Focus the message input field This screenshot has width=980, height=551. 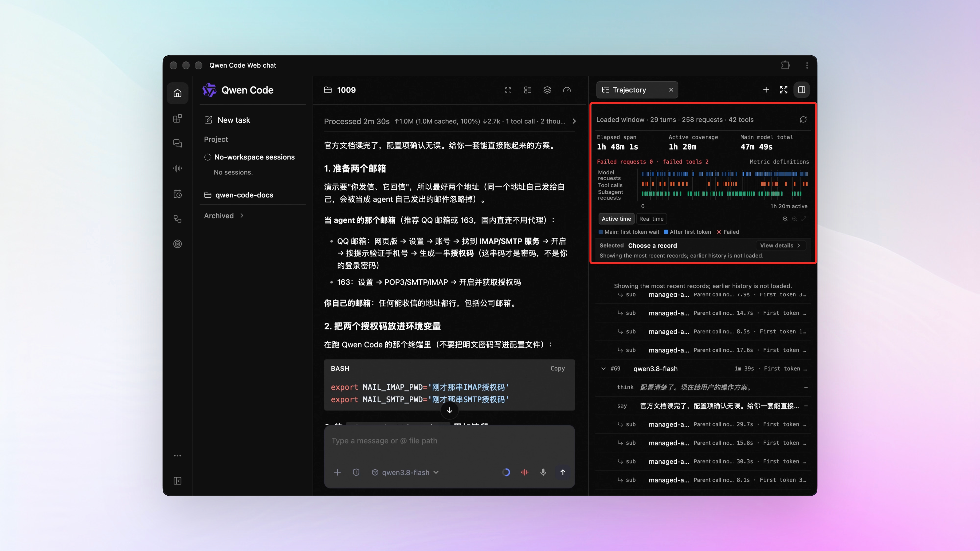(x=449, y=441)
